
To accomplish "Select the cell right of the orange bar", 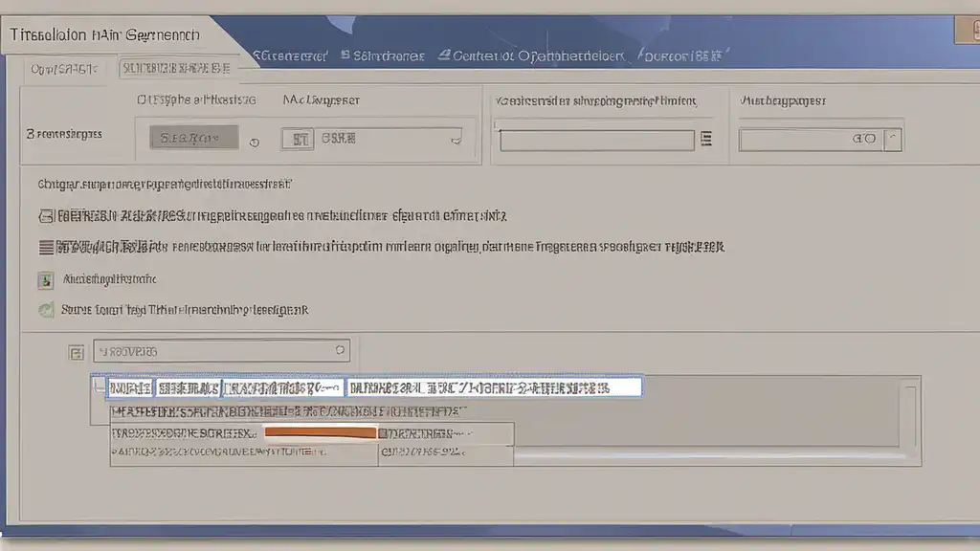I will pyautogui.click(x=446, y=433).
